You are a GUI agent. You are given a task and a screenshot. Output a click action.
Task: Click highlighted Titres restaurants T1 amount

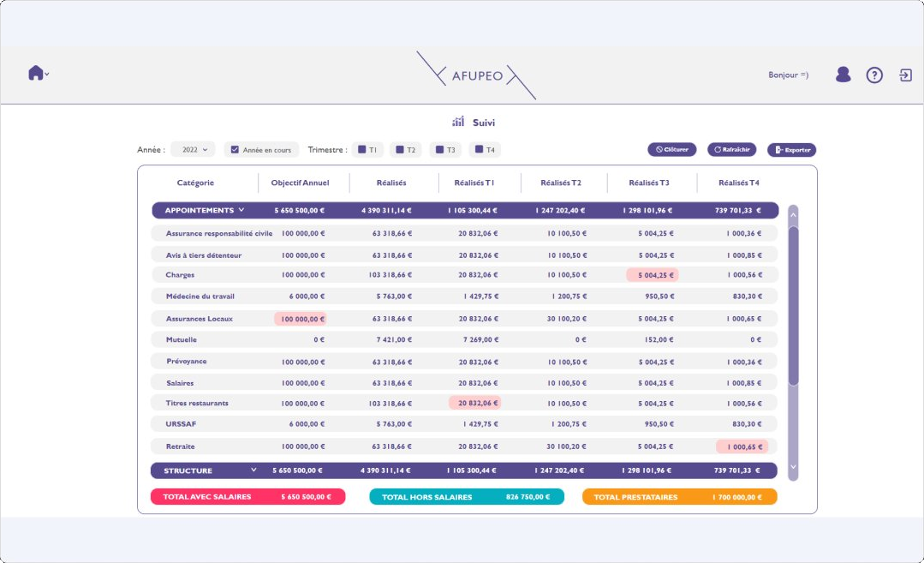click(475, 403)
